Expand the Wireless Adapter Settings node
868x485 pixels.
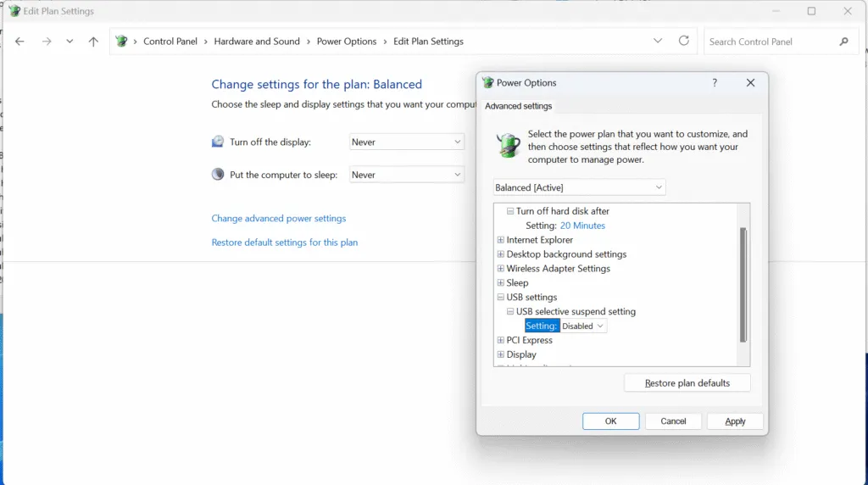point(501,269)
